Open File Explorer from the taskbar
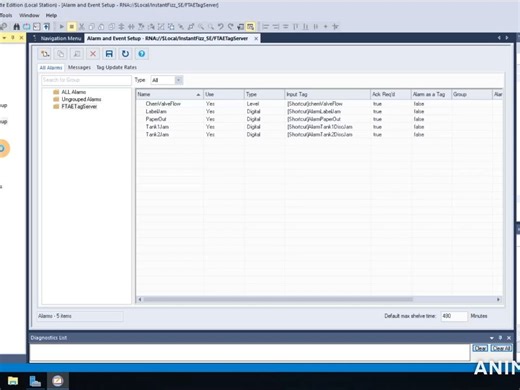 [x=13, y=381]
